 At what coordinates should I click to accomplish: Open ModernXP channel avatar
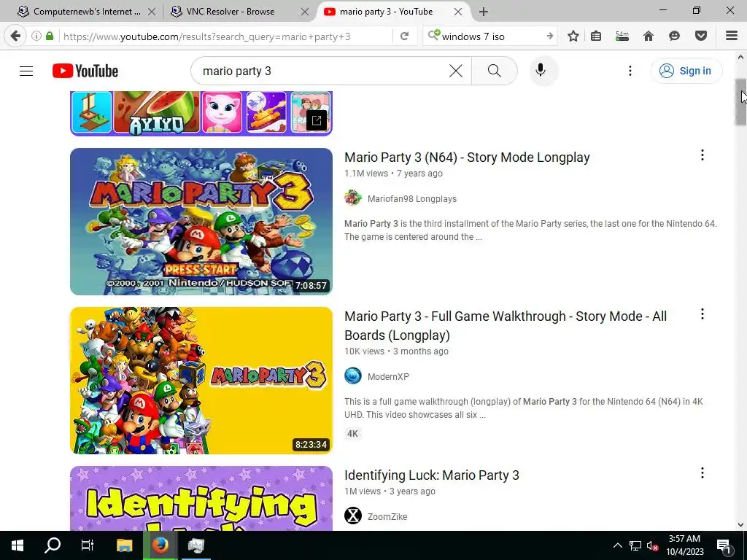tap(353, 376)
